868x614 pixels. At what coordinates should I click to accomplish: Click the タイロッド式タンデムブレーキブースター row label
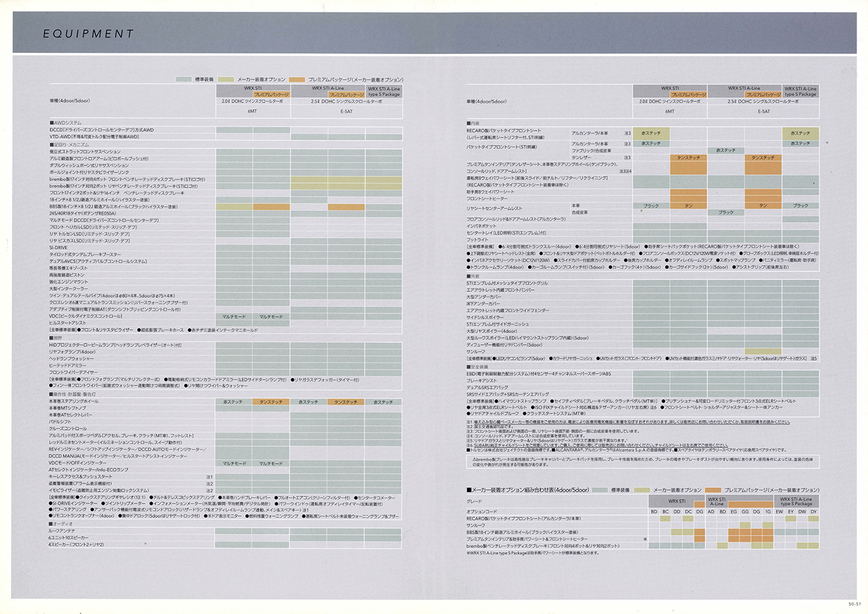[85, 255]
